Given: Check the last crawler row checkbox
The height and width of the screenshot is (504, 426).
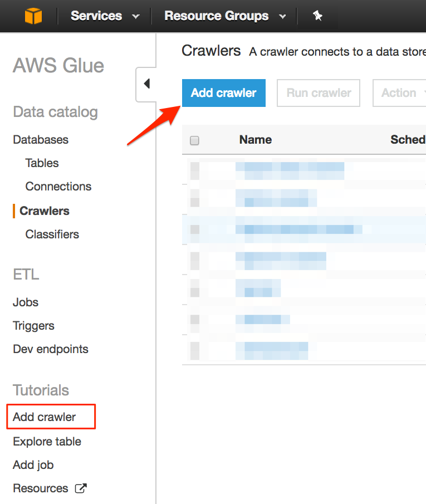Looking at the screenshot, I should click(x=194, y=351).
